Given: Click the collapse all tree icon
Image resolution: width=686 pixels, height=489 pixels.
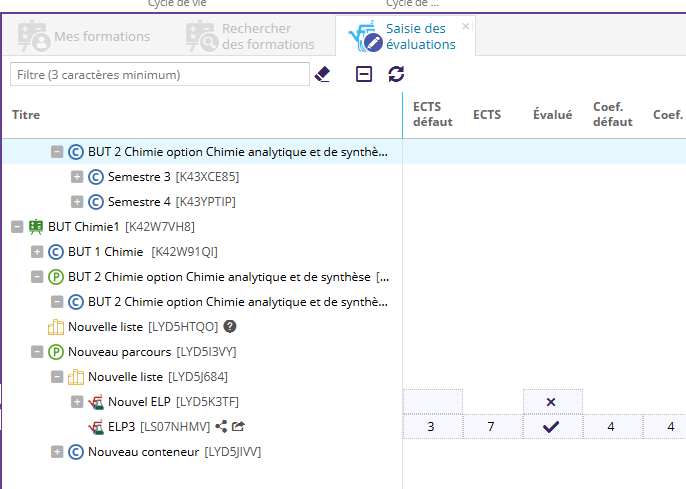Looking at the screenshot, I should [x=364, y=74].
